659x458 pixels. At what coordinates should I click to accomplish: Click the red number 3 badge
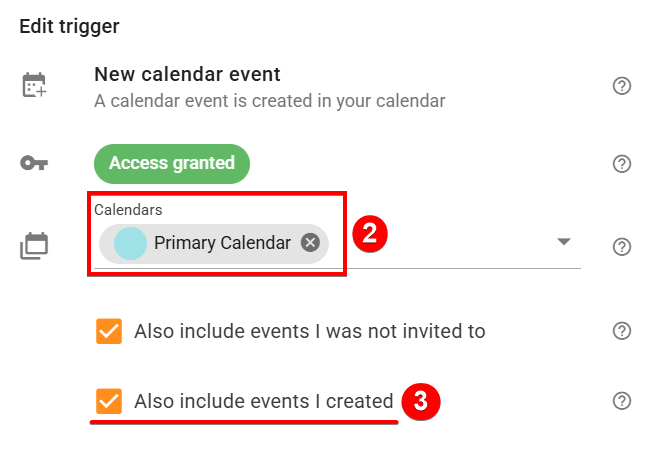(421, 401)
